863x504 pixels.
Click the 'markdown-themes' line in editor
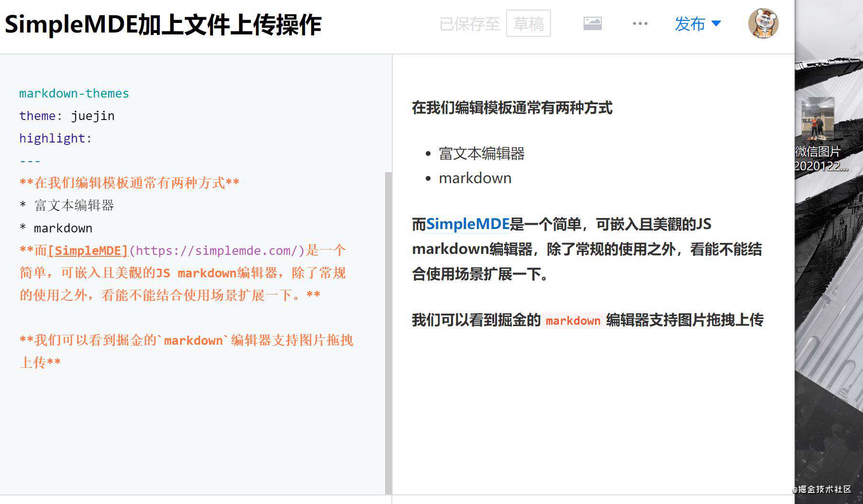(x=74, y=93)
